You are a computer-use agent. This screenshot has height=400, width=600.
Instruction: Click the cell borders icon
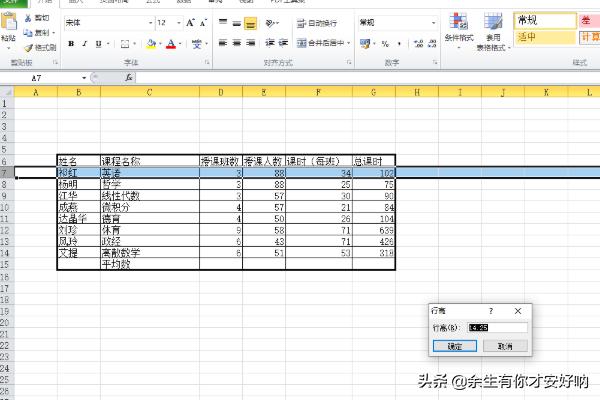coord(125,44)
